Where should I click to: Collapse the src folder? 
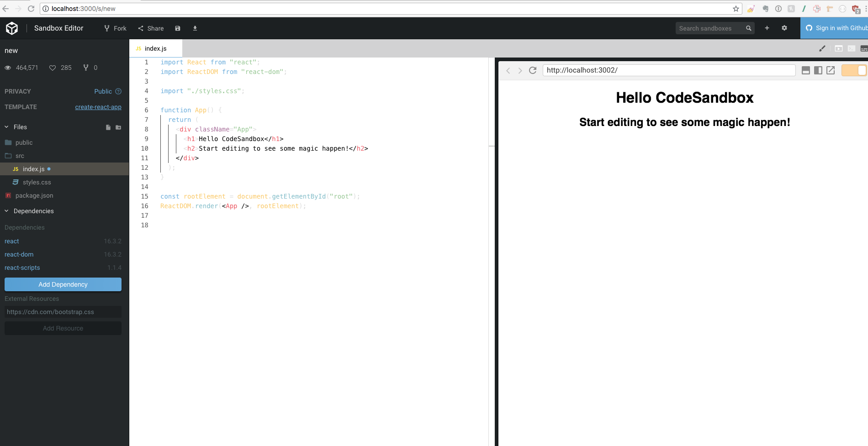[x=64, y=156]
